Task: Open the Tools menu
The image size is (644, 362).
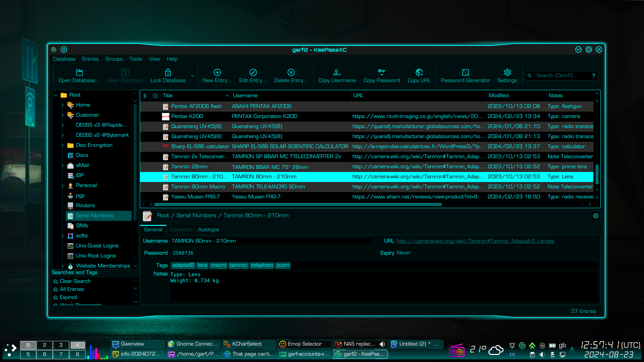Action: tap(136, 59)
